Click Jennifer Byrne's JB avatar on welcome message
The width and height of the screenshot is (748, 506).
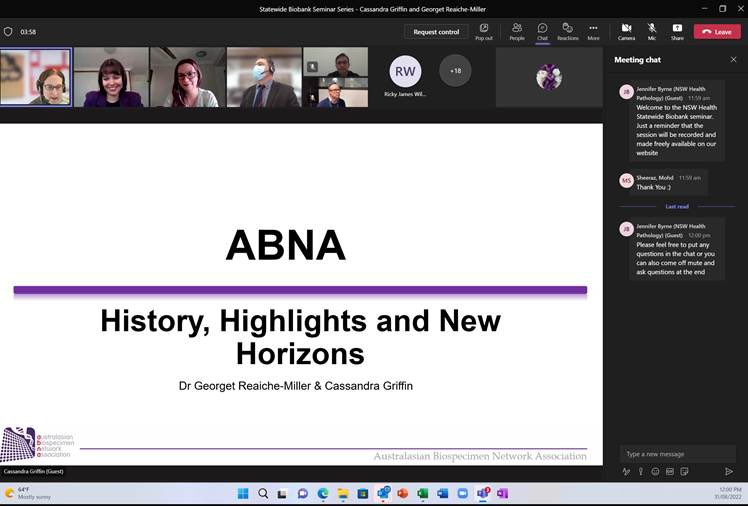point(626,92)
